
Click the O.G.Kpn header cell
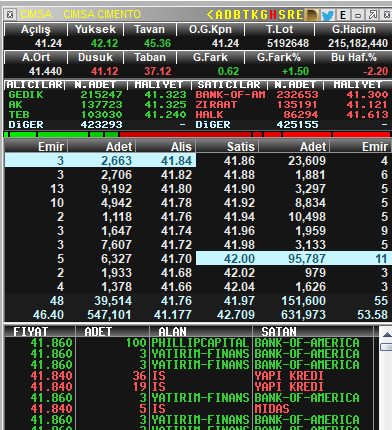[210, 29]
